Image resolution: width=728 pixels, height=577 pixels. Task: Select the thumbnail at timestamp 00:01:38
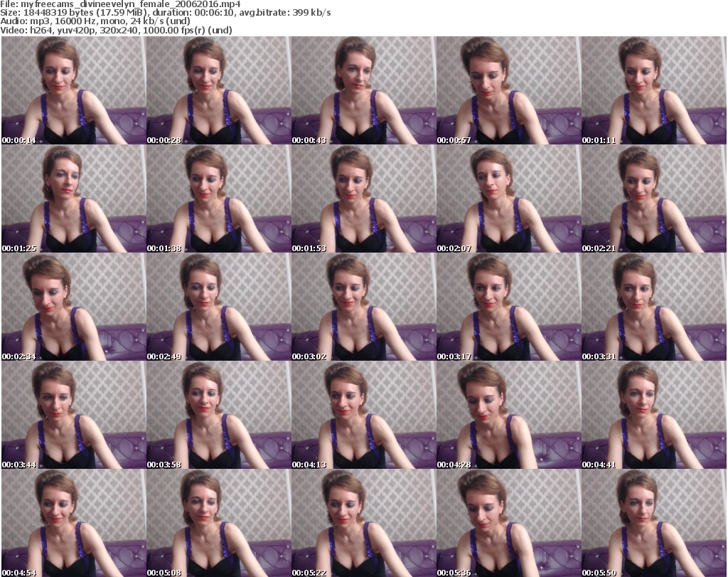click(219, 198)
